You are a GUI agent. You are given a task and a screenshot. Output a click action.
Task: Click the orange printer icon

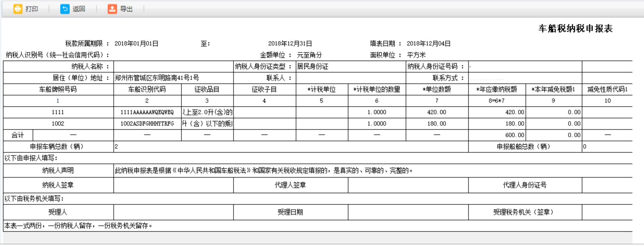click(18, 9)
